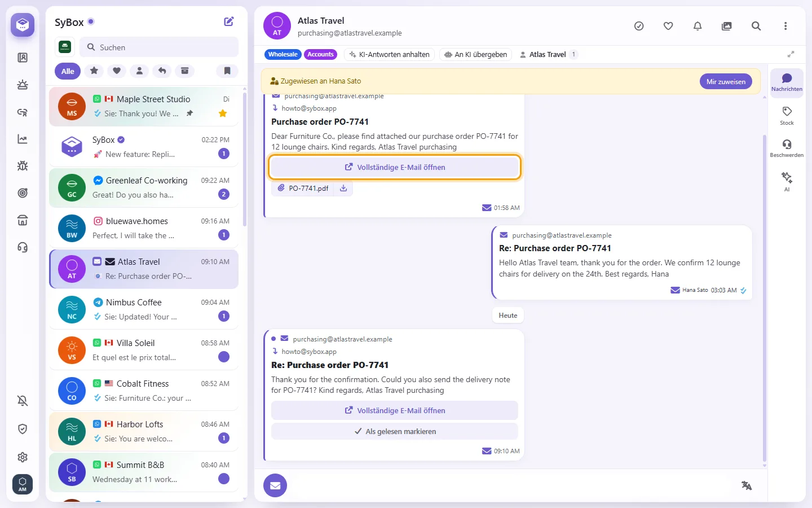Open the settings gear in sidebar
812x508 pixels.
pos(23,457)
